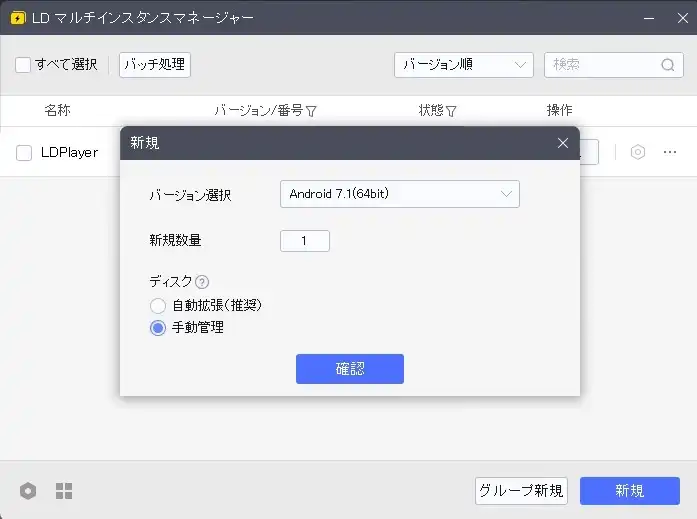Viewport: 697px width, 519px height.
Task: Expand the バージョン順 sort dropdown
Action: (x=463, y=65)
